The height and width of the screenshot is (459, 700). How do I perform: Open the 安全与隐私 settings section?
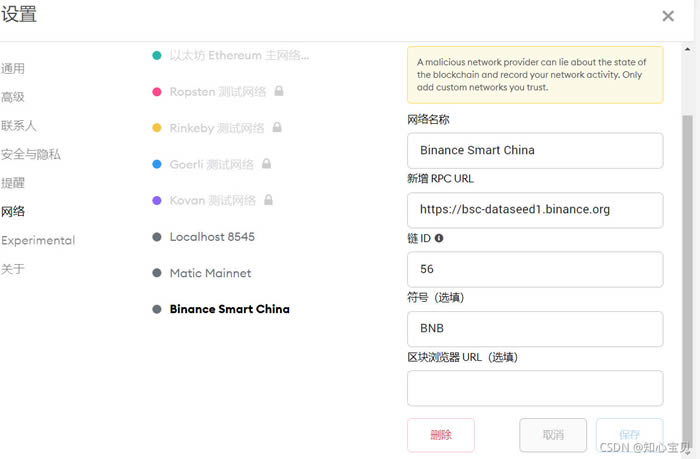31,154
